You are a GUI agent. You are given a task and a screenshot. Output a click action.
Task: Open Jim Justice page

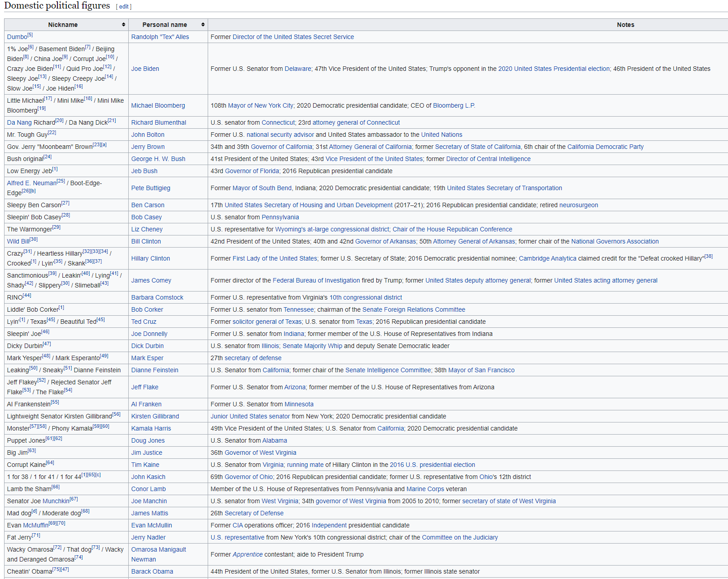tap(147, 453)
